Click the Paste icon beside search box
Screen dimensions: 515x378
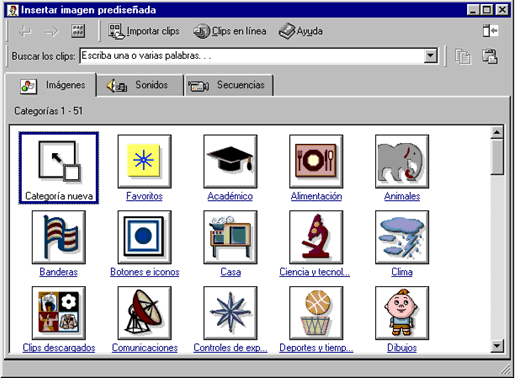490,56
